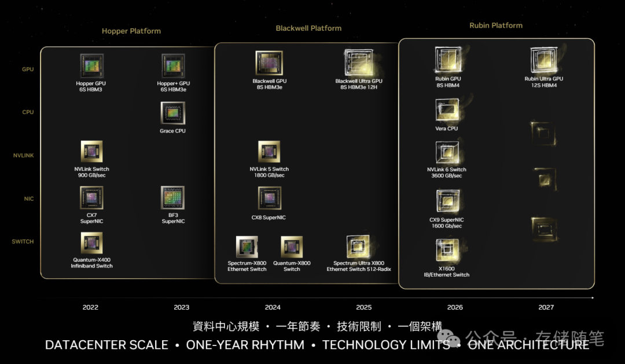This screenshot has width=625, height=364.
Task: Click the '6S HBM3' spec under Hopper GPU
Action: pos(91,90)
